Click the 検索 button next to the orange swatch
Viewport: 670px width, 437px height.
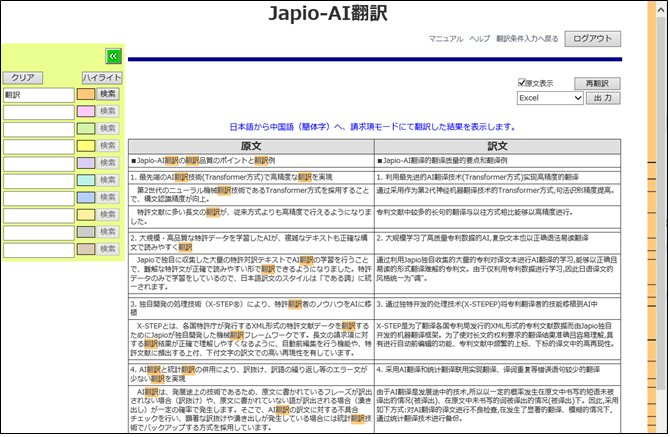click(x=108, y=94)
